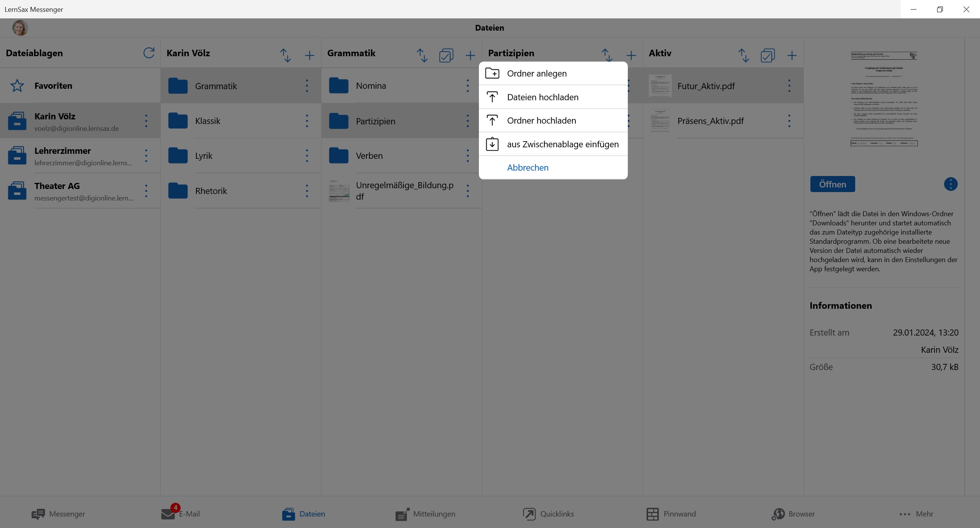The image size is (980, 528).
Task: Select Dateien hochladen menu entry
Action: [x=542, y=97]
